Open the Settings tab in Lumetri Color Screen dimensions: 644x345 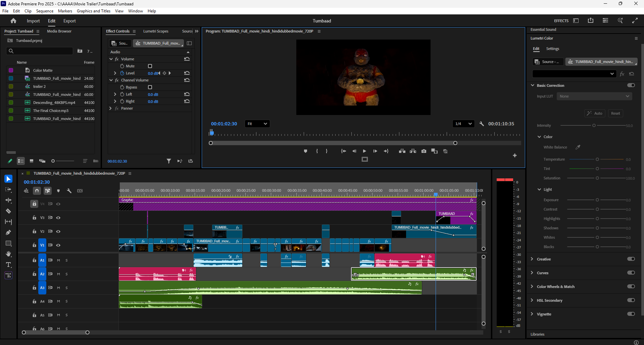(552, 49)
